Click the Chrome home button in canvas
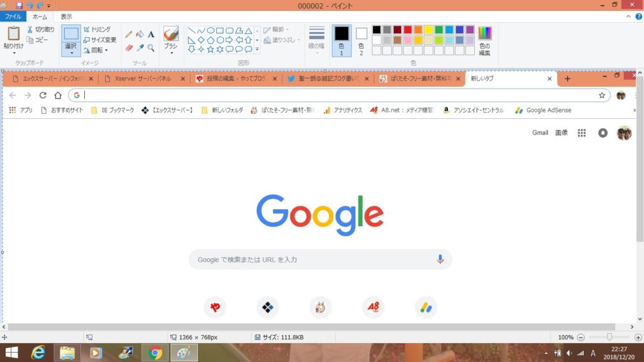The image size is (644, 362). click(58, 96)
